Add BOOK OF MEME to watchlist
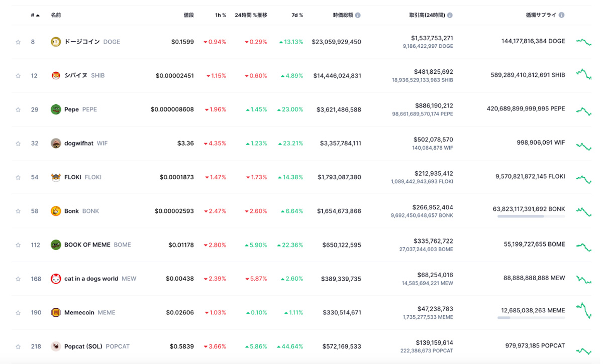603x364 pixels. (18, 245)
